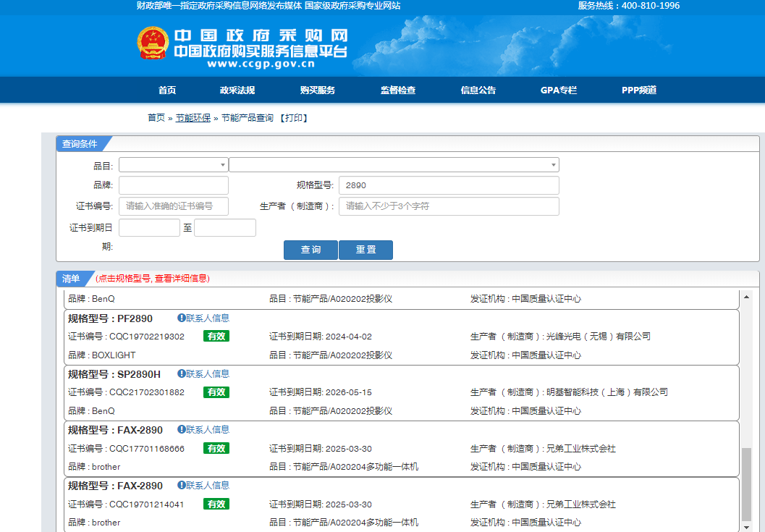Image resolution: width=765 pixels, height=532 pixels.
Task: Go to 首页 in the navigation bar
Action: pyautogui.click(x=167, y=90)
